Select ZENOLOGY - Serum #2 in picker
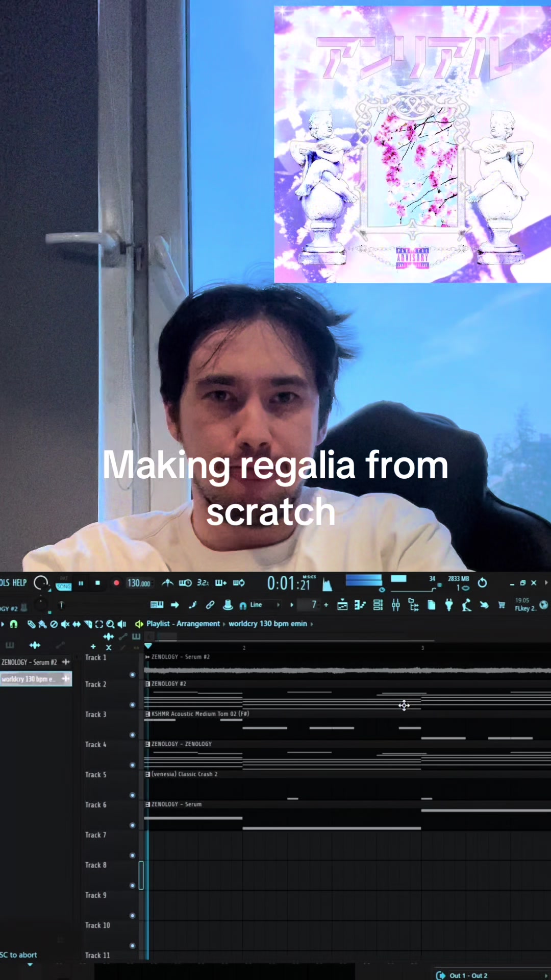 click(x=36, y=662)
